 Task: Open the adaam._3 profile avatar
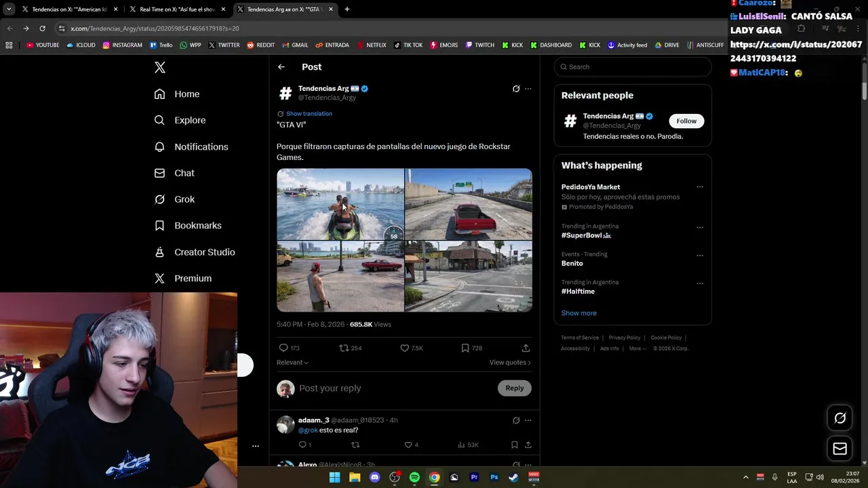point(285,425)
